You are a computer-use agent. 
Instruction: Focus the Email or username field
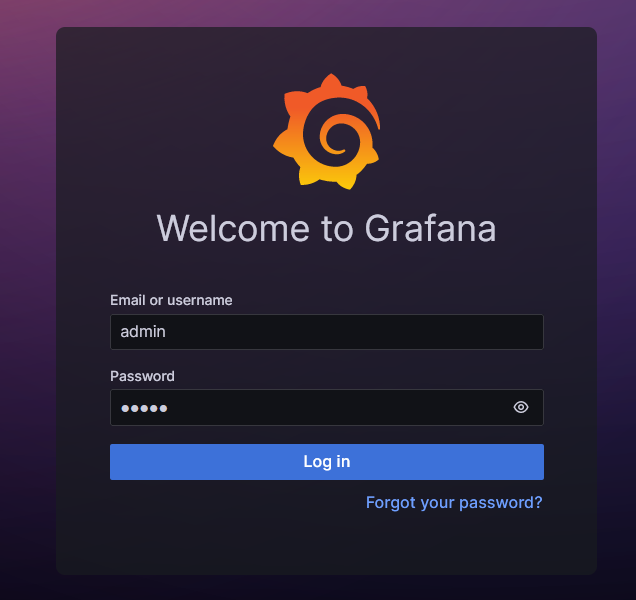pyautogui.click(x=327, y=332)
